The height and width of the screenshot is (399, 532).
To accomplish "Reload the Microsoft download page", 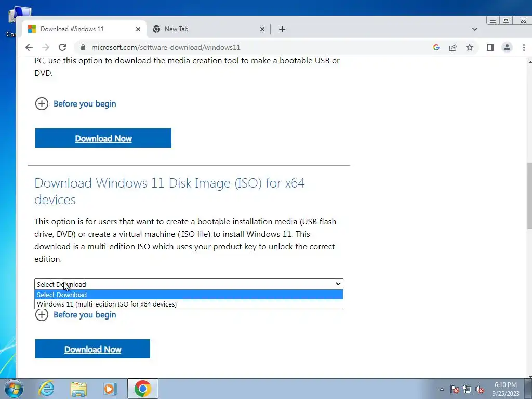I will click(x=62, y=47).
